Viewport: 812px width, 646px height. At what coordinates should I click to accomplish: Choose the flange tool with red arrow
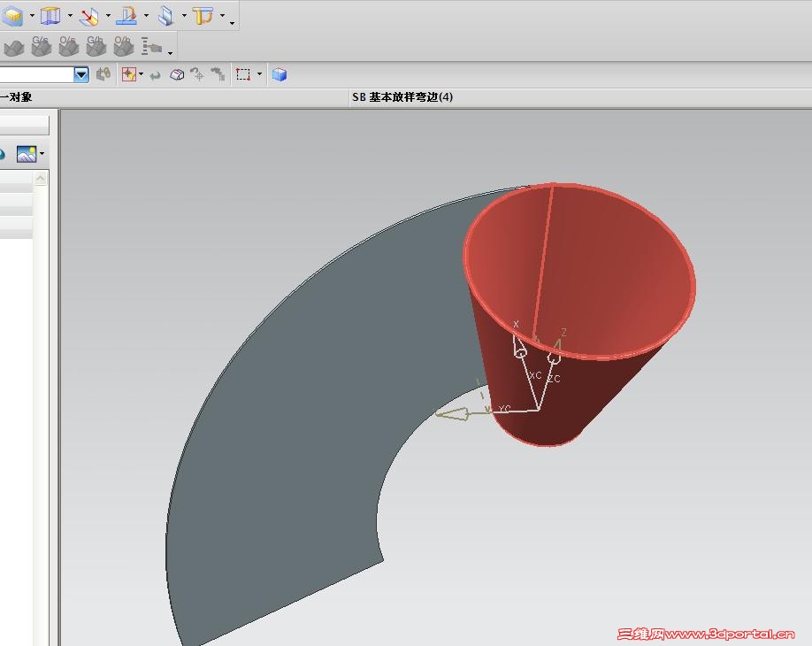(89, 16)
